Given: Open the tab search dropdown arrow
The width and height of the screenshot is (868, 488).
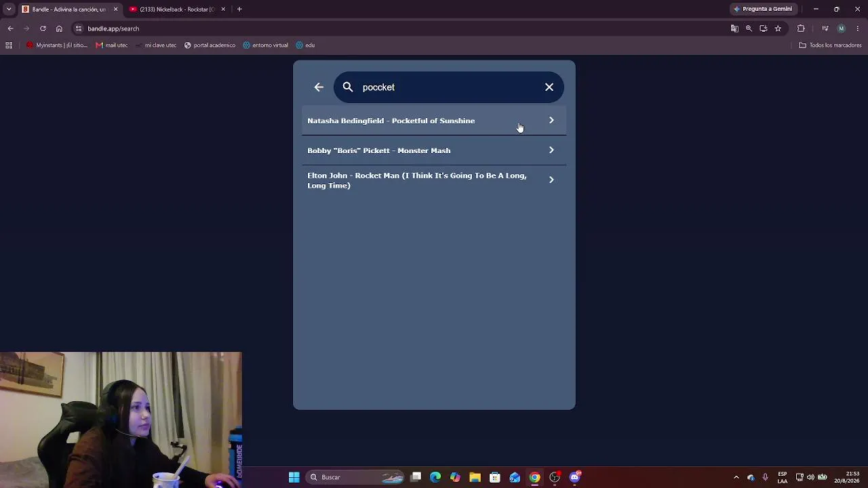Looking at the screenshot, I should point(9,9).
